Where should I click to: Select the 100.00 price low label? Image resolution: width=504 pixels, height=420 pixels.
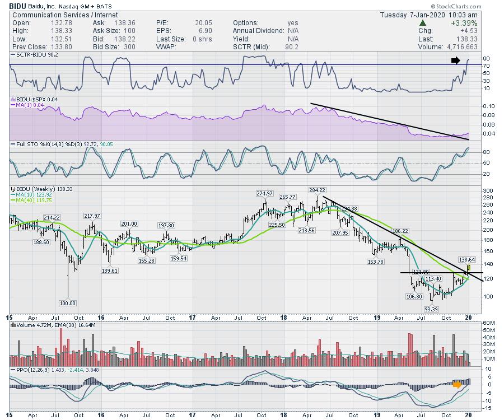coord(68,303)
